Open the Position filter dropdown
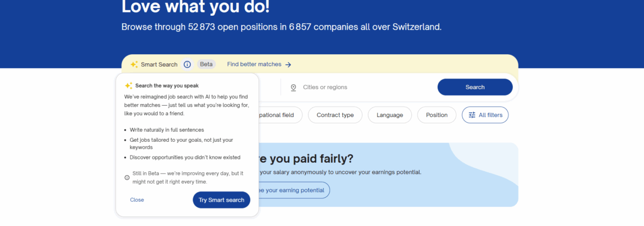 437,115
